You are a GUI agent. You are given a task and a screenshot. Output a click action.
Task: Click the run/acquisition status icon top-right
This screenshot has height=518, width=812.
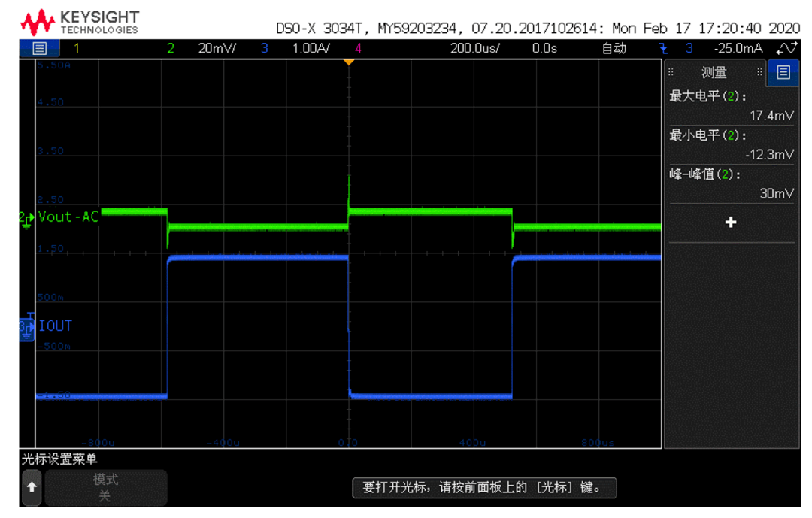coord(786,49)
